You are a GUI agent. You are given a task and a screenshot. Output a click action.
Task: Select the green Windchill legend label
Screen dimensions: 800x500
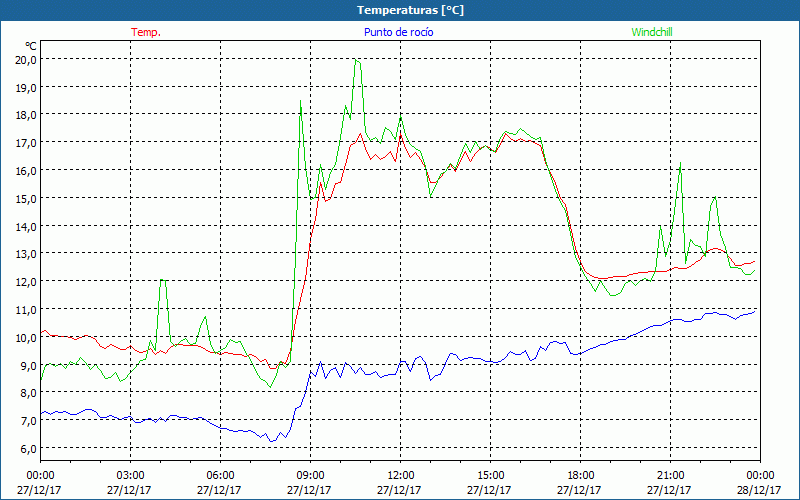652,32
